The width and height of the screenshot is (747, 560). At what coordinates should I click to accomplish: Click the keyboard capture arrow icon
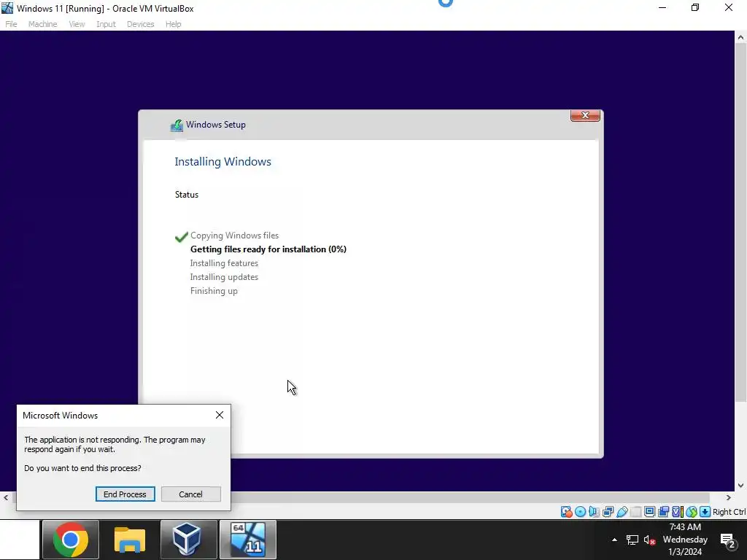click(x=705, y=512)
